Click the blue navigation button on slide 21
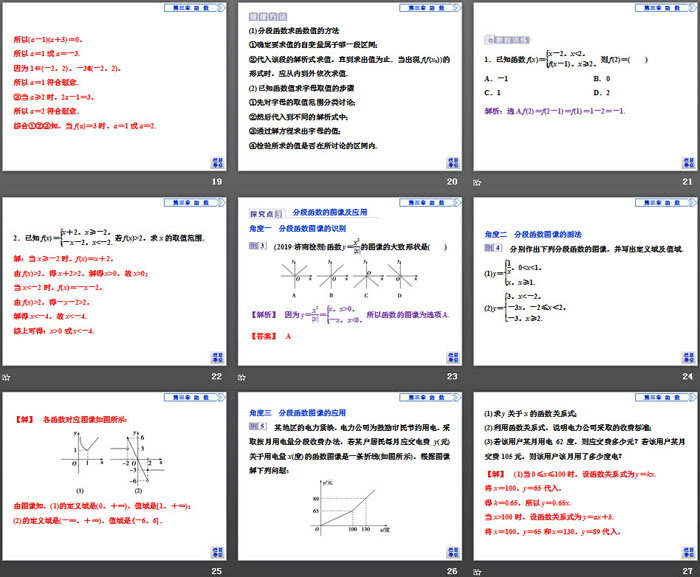This screenshot has height=577, width=700. tap(688, 163)
